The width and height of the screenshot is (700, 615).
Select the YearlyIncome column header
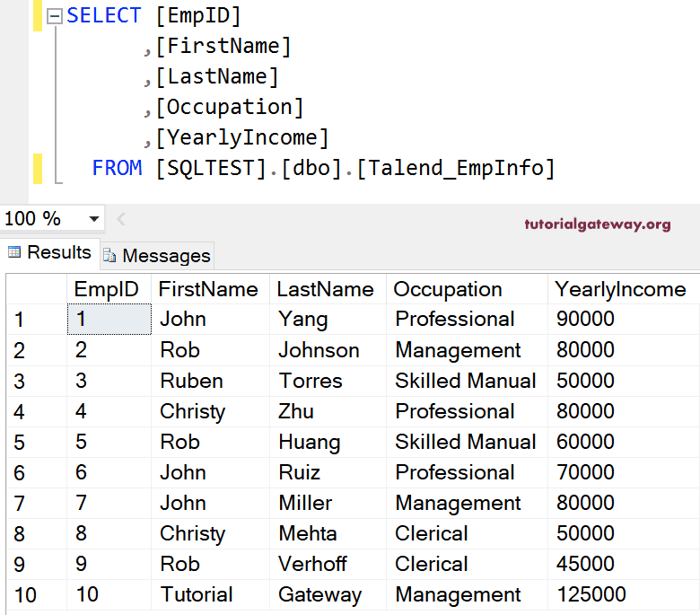point(620,289)
